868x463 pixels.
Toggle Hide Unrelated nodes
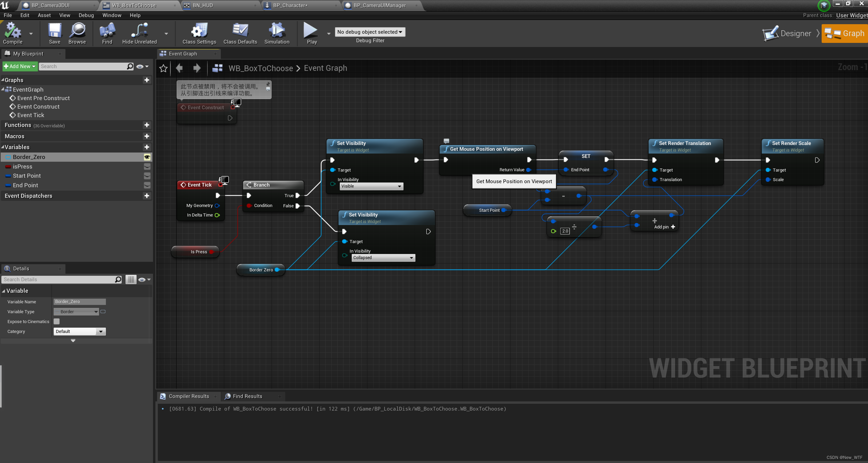click(x=139, y=33)
